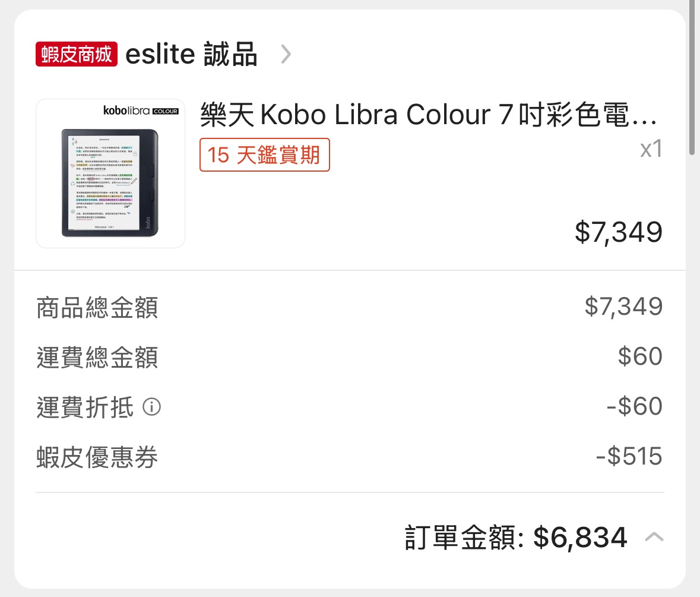The width and height of the screenshot is (700, 597).
Task: Tap the 15 天鑑賞期 tag
Action: [264, 154]
